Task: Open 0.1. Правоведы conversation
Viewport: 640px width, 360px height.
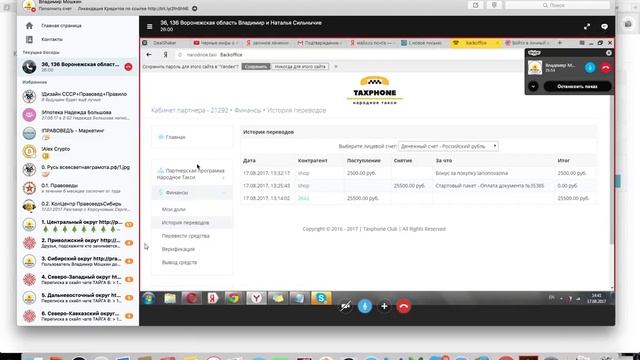Action: 78,188
